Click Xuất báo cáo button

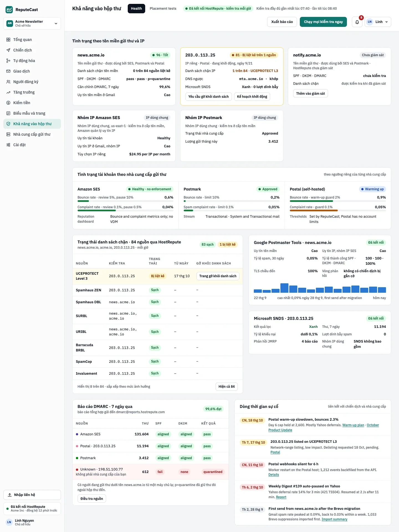coord(282,22)
